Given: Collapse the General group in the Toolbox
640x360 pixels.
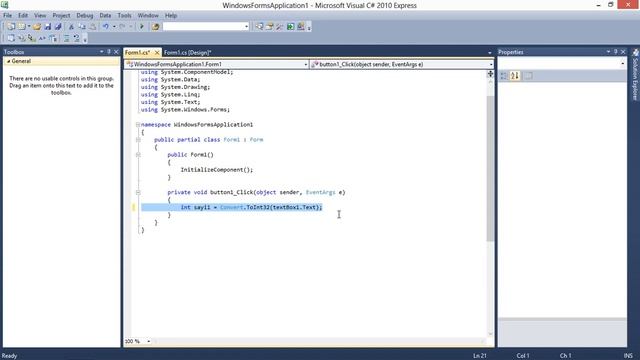Looking at the screenshot, I should click(x=9, y=61).
